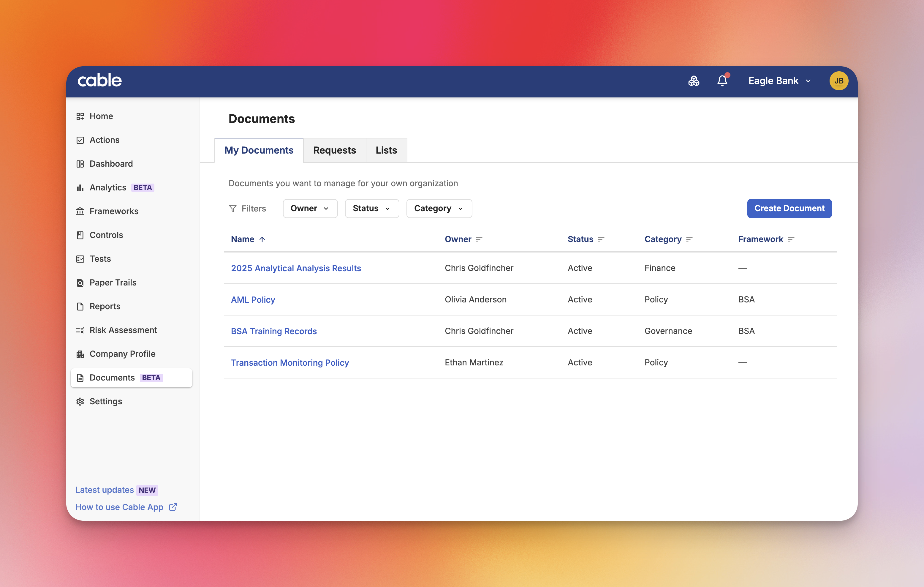The image size is (924, 587).
Task: Click the Cable logo in the header
Action: 99,80
